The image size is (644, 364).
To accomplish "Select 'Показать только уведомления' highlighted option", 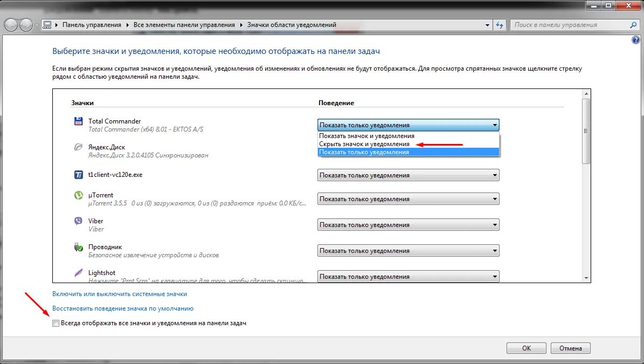I will [408, 152].
